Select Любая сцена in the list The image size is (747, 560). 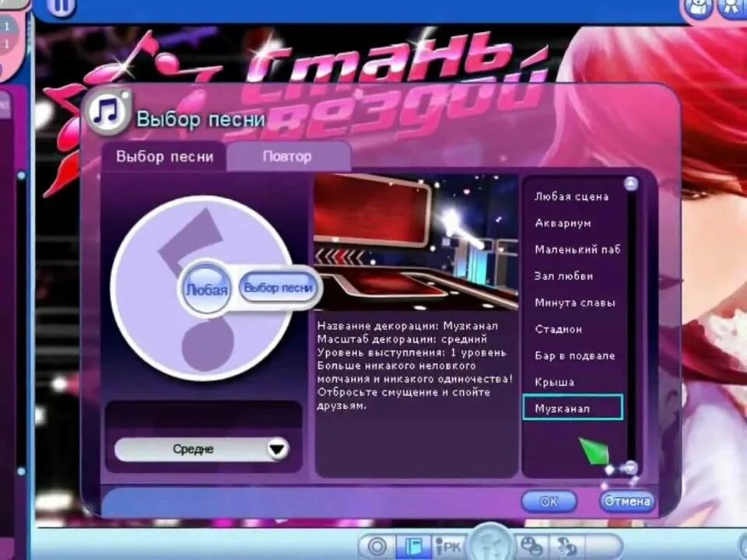[572, 197]
